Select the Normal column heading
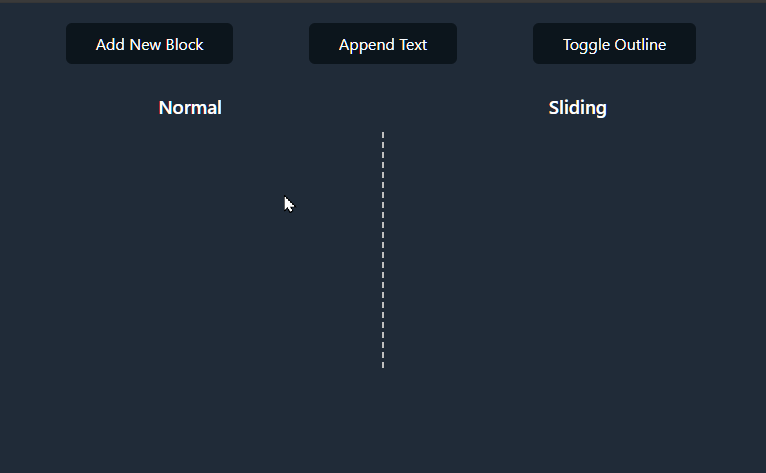The height and width of the screenshot is (473, 766). (x=190, y=108)
